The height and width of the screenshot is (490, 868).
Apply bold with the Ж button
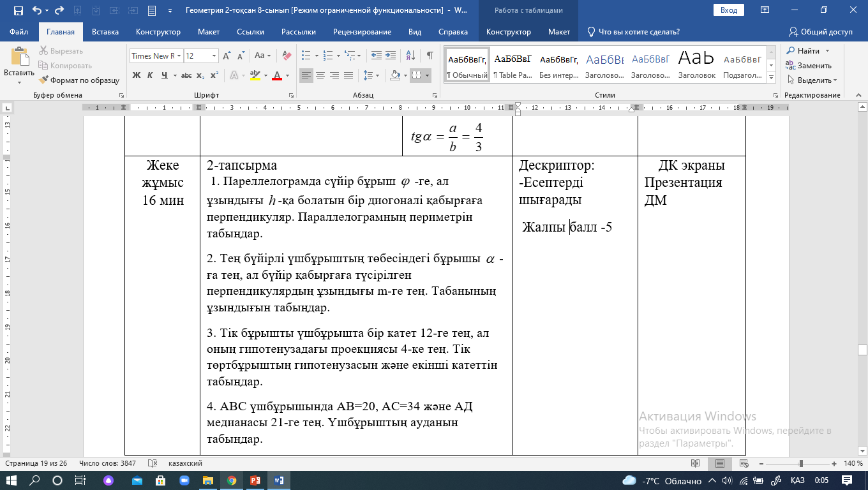136,75
